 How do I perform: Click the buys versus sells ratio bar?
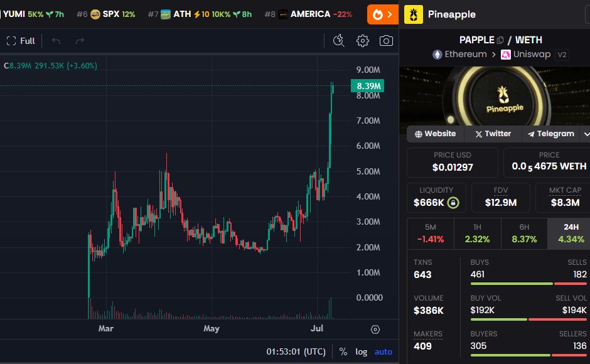pyautogui.click(x=528, y=284)
